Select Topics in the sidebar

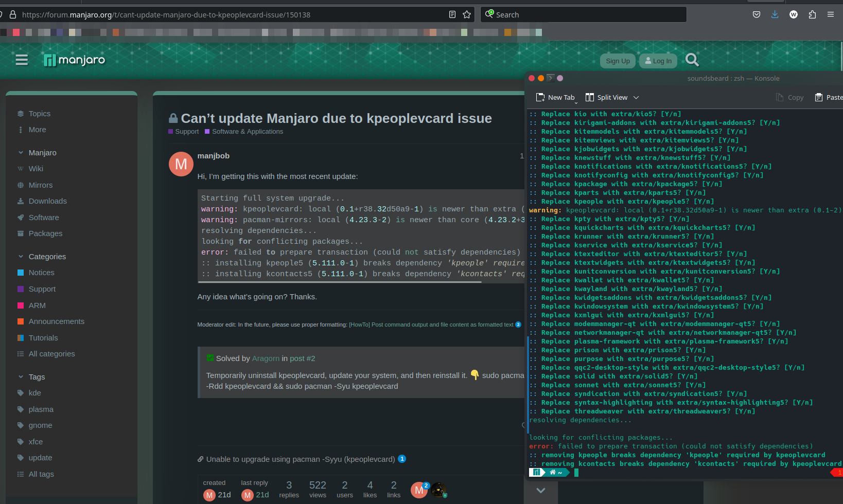39,114
